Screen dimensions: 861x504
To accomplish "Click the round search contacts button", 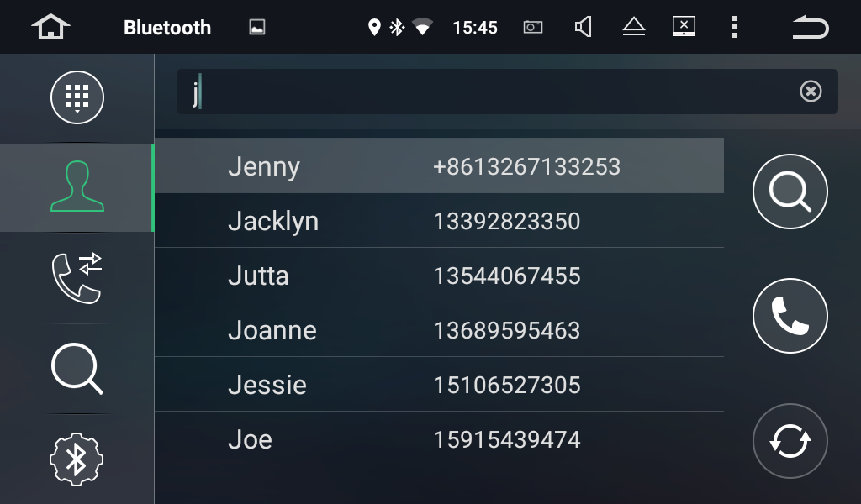I will pos(790,192).
